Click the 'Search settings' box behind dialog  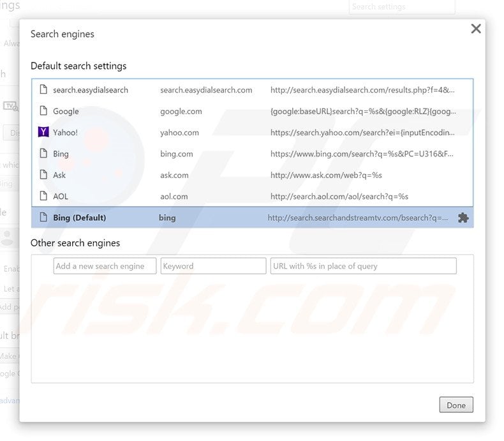pyautogui.click(x=402, y=7)
